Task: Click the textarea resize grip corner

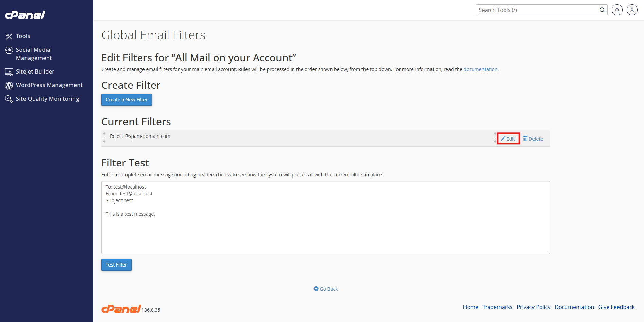Action: point(548,252)
